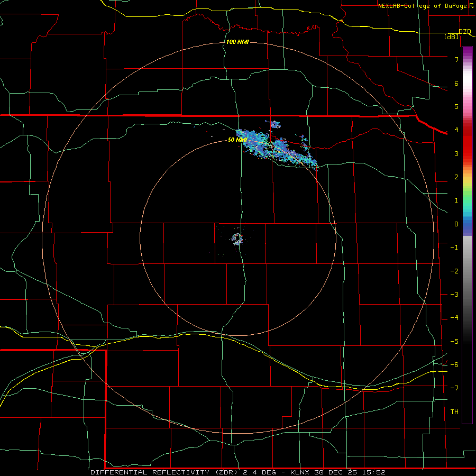Viewport: 476px width, 476px height.
Task: Click the DZD legend title
Action: point(465,31)
